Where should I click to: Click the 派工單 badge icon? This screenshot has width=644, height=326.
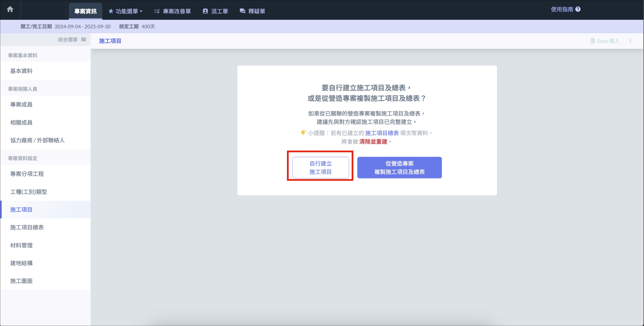[205, 11]
